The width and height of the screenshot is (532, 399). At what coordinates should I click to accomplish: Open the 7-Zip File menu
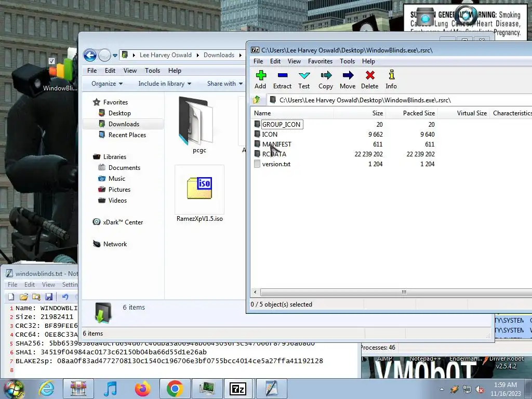(x=258, y=61)
